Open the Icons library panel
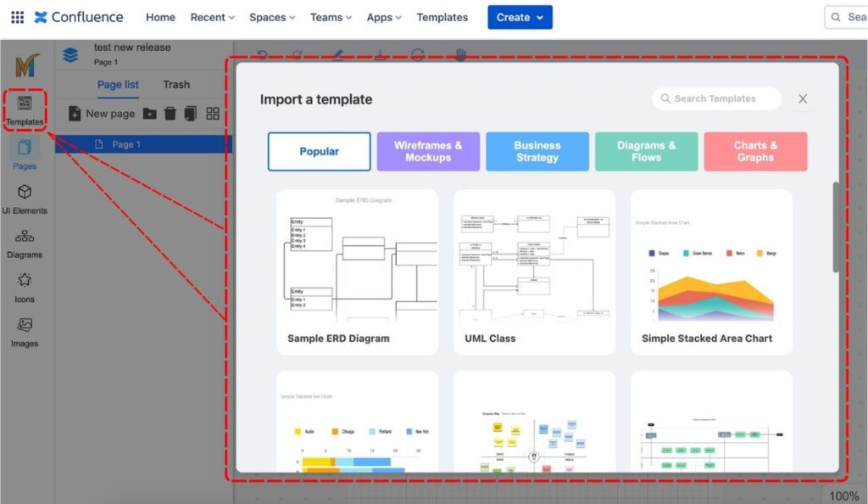This screenshot has height=504, width=868. click(x=24, y=288)
